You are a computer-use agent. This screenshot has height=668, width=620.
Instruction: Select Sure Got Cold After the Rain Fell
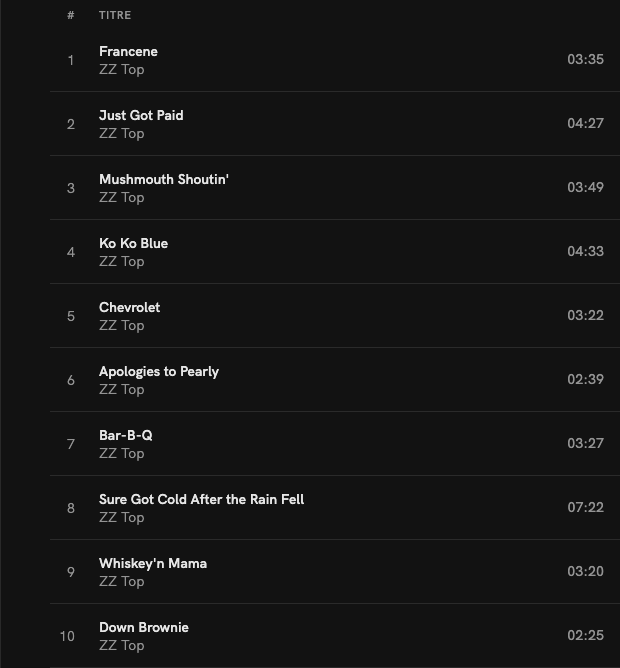pyautogui.click(x=201, y=499)
